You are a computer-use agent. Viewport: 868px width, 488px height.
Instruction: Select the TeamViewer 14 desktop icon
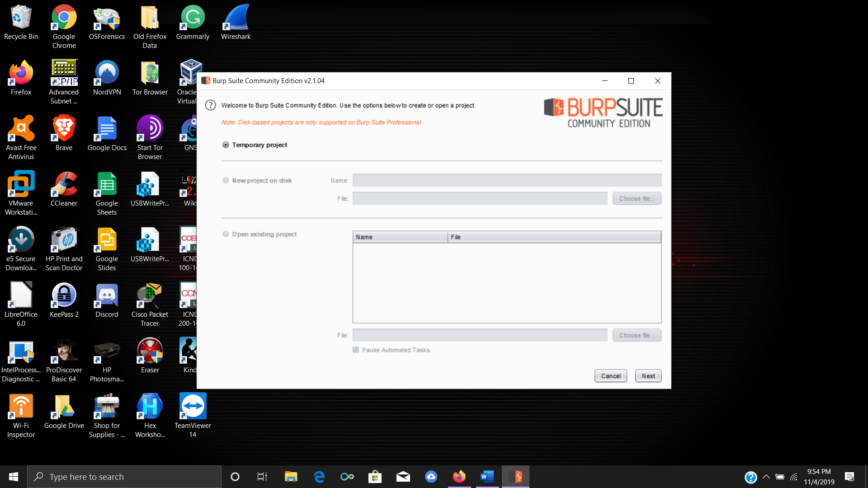193,416
